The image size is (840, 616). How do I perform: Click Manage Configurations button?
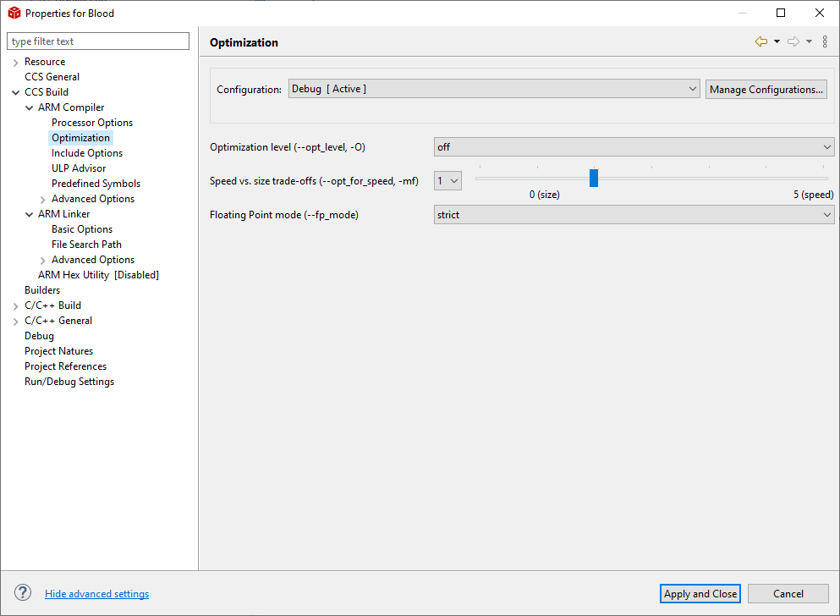[766, 90]
